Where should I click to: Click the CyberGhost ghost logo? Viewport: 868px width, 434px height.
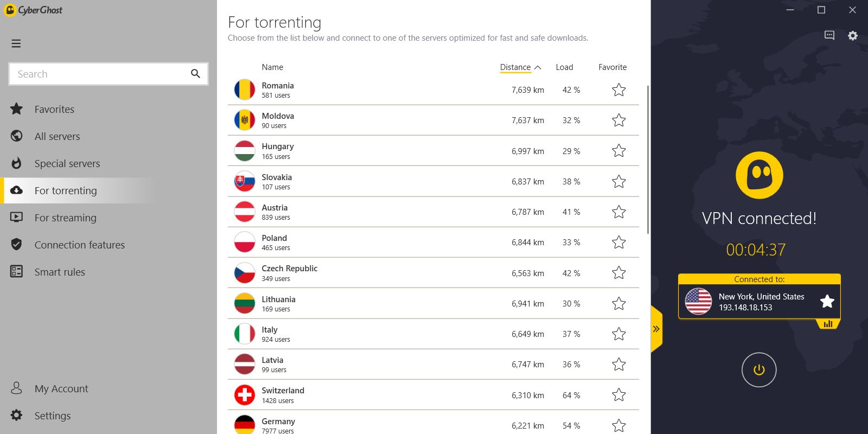pyautogui.click(x=759, y=175)
